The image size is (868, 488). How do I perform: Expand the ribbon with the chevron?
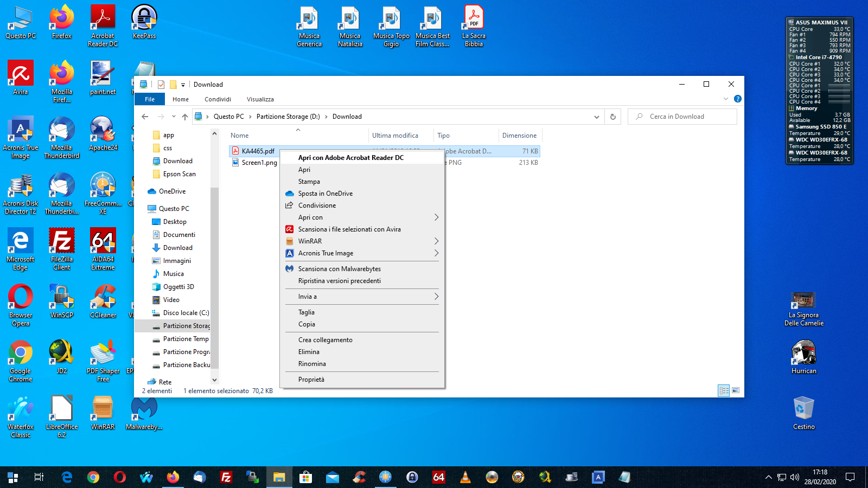point(726,99)
